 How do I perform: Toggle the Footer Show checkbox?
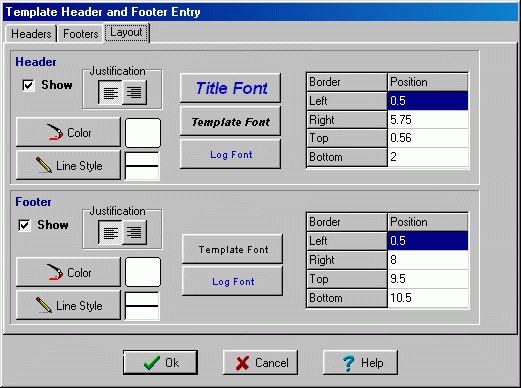[x=24, y=225]
